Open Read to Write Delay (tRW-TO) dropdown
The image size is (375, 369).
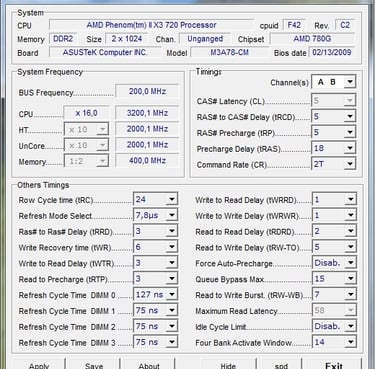point(334,247)
